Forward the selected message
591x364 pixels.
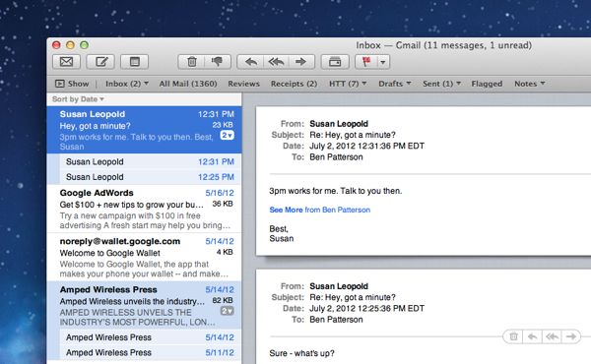coord(301,62)
